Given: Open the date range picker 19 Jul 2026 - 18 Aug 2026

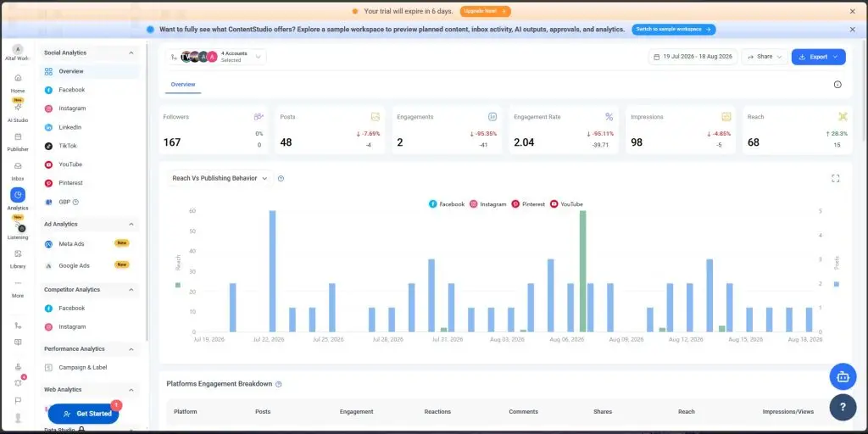Looking at the screenshot, I should pos(693,57).
